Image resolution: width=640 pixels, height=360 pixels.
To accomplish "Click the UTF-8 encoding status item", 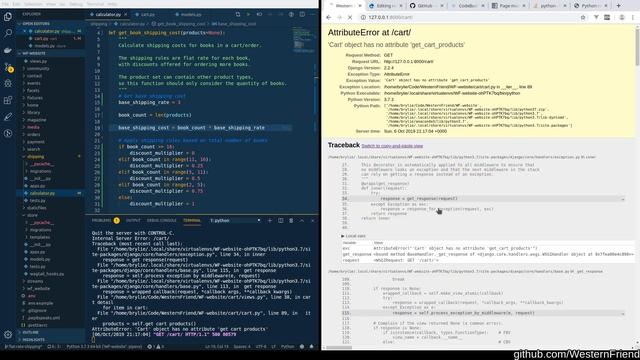I will click(x=261, y=347).
